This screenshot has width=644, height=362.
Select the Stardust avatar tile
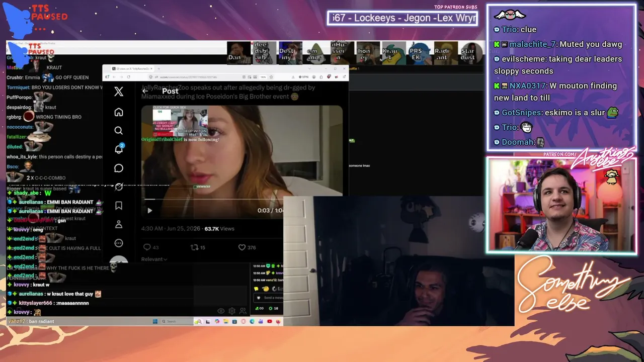click(472, 53)
